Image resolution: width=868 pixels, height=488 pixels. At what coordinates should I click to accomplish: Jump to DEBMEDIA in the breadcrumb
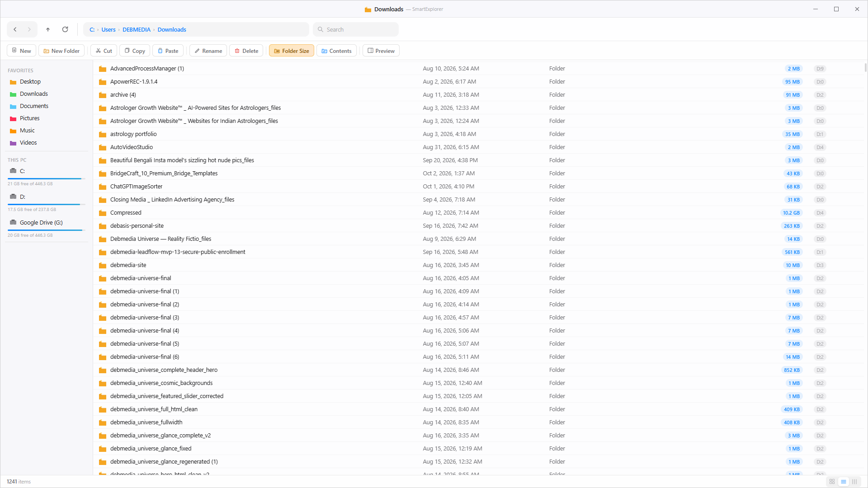[x=137, y=30]
